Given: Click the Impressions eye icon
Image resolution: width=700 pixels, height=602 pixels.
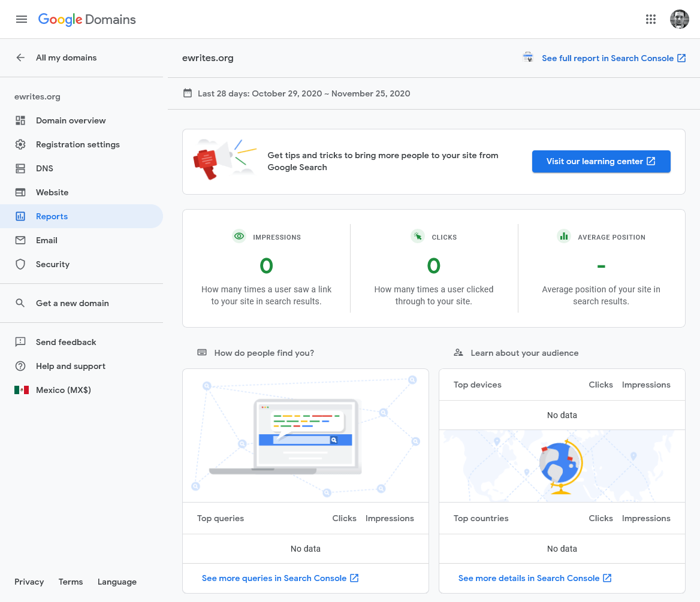Looking at the screenshot, I should pos(239,236).
